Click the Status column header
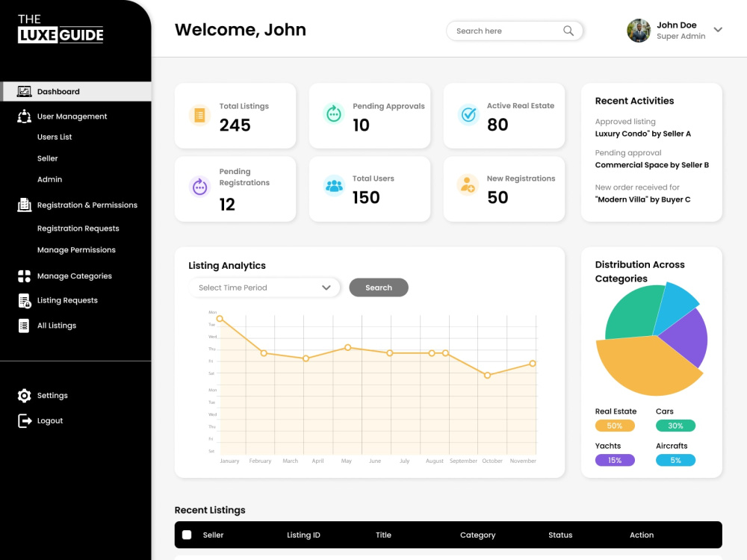This screenshot has width=747, height=560. coord(560,535)
